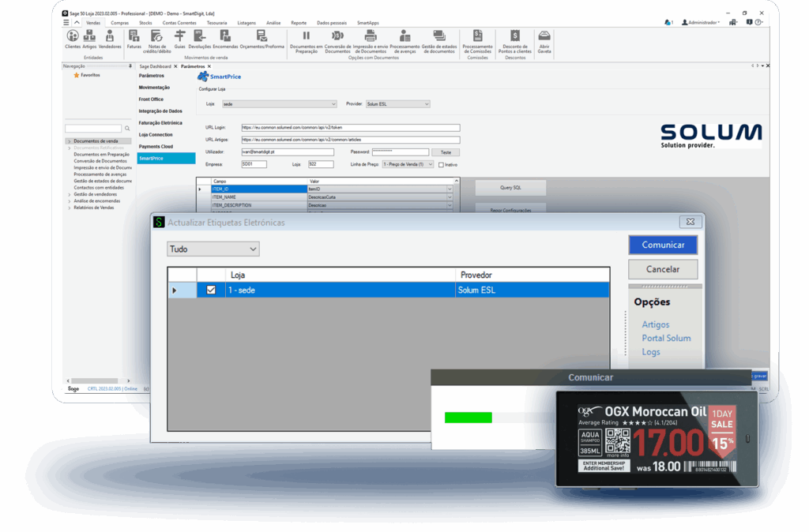Open the Loja sede dropdown
This screenshot has height=532, width=809.
(279, 104)
